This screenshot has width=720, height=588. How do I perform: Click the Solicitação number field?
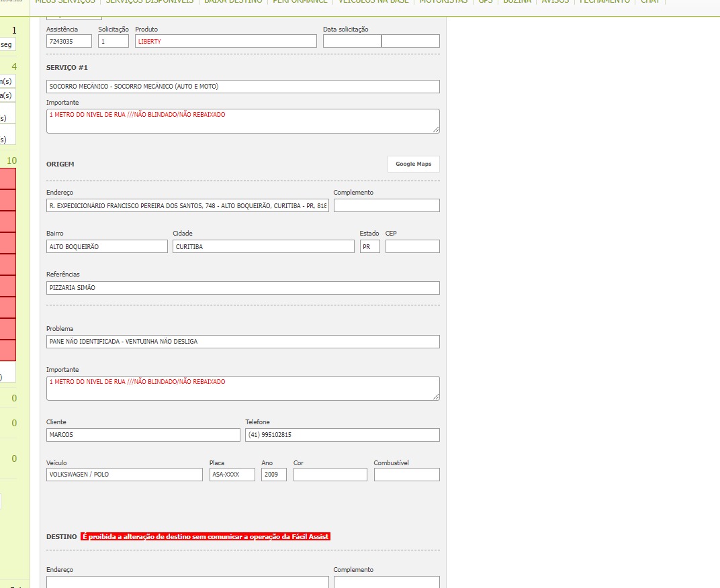coord(113,41)
